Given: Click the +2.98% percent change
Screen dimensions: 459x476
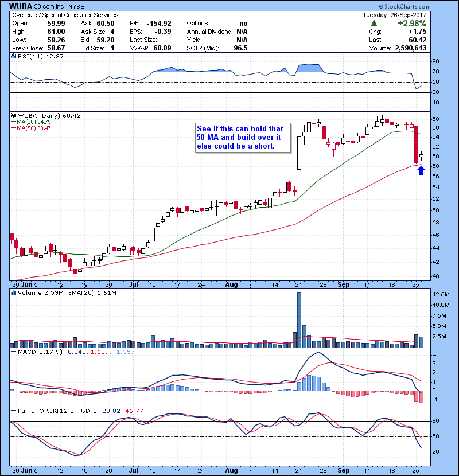Looking at the screenshot, I should coord(412,24).
